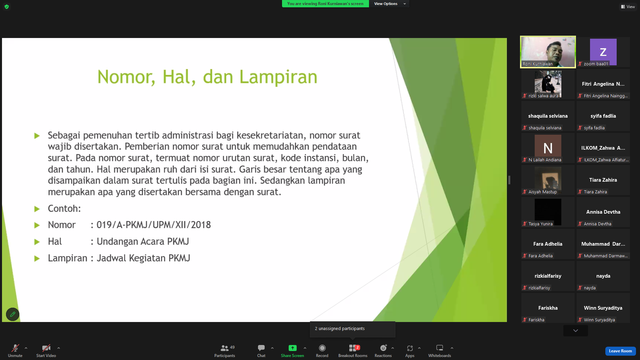
Task: Select the Tiara Zahira participant tile
Action: [x=603, y=180]
